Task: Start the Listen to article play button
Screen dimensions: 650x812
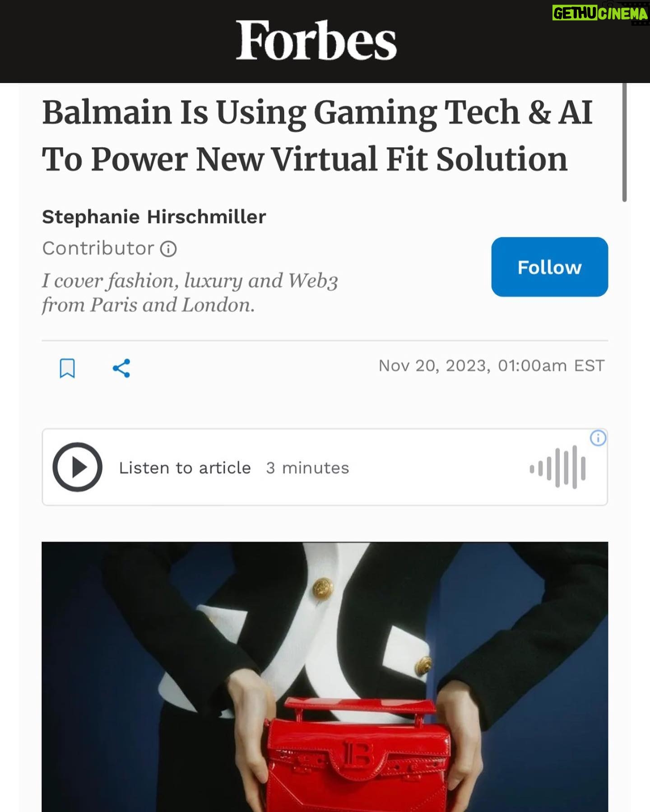Action: (77, 467)
